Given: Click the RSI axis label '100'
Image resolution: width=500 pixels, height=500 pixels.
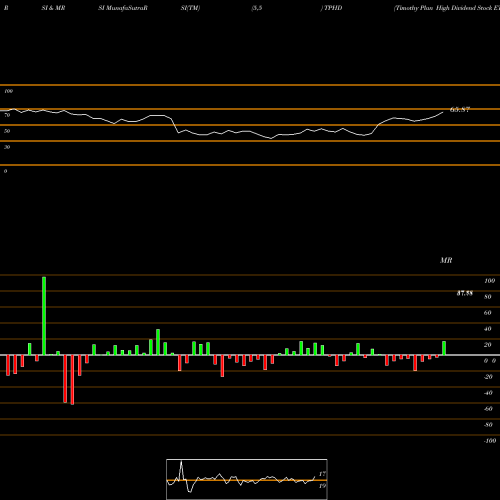Looking at the screenshot, I should click(x=8, y=91).
